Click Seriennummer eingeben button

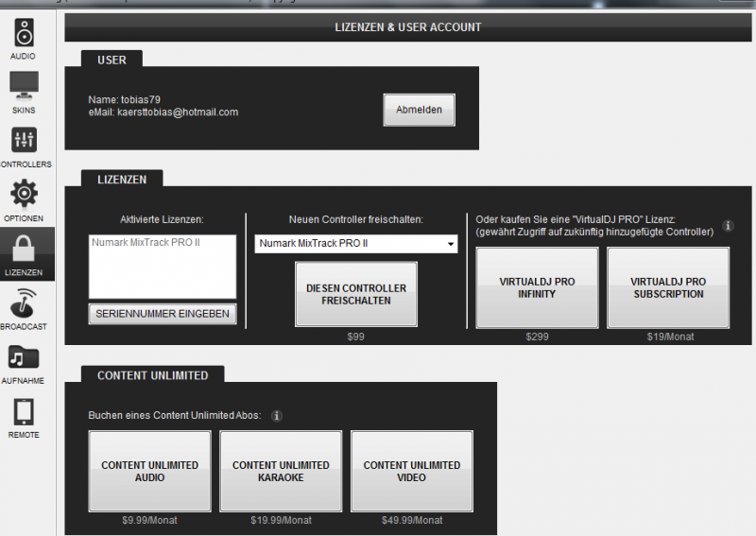click(163, 314)
